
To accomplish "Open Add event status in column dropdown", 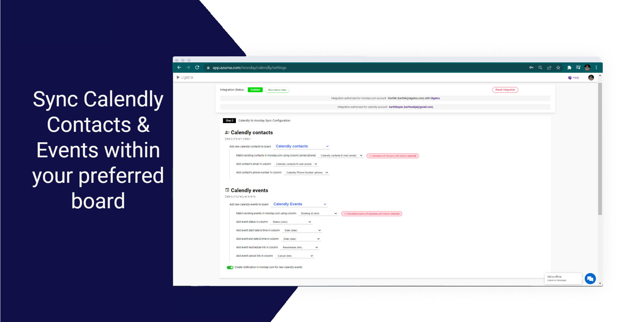I will 291,222.
